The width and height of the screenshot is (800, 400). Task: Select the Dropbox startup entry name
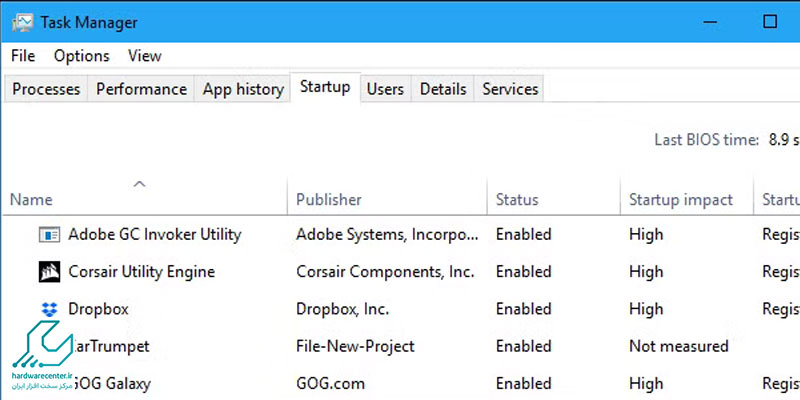(x=98, y=309)
